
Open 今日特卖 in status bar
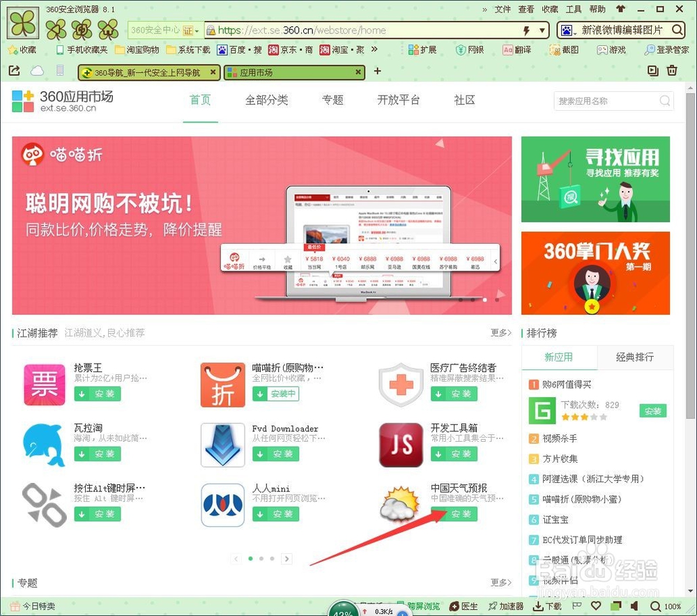pos(33,606)
